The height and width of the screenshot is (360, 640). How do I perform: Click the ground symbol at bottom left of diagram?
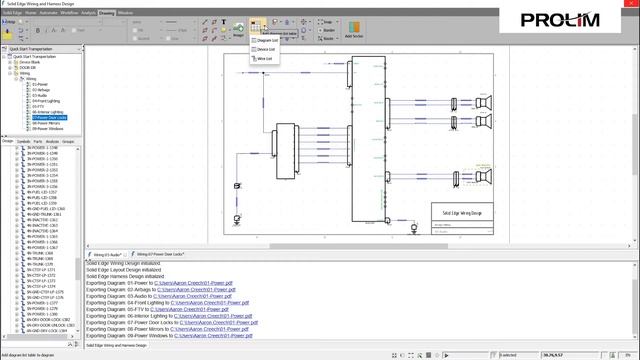pos(237,220)
